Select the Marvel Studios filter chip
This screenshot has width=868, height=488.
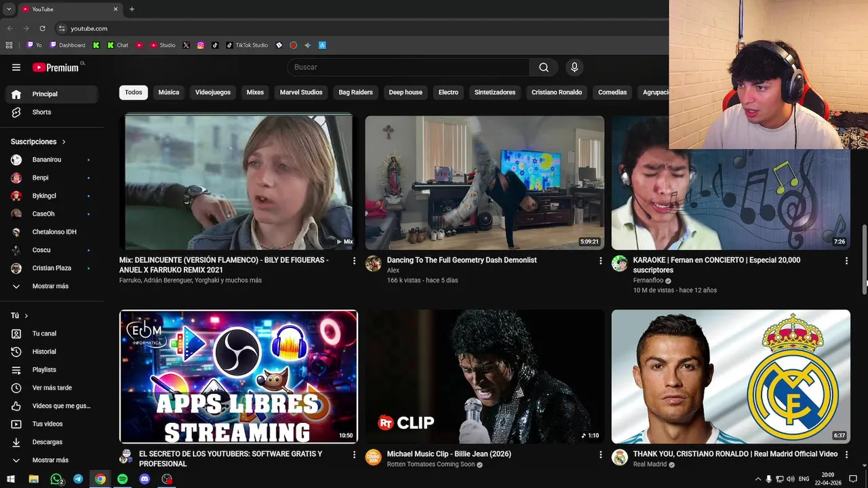(301, 92)
